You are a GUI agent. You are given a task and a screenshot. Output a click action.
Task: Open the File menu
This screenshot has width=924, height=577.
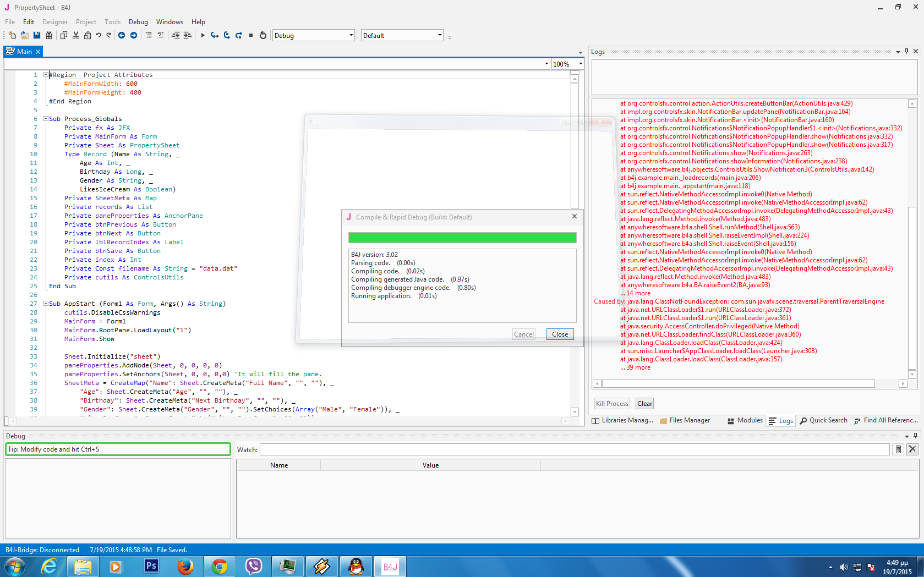[10, 22]
